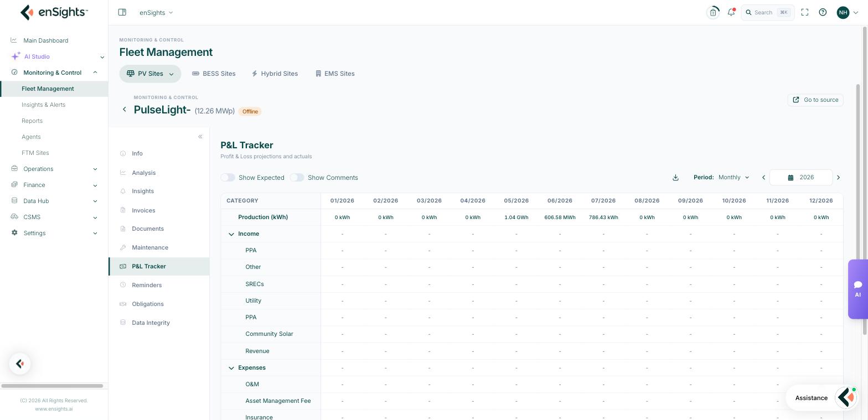Open Fleet Management in sidebar
Image resolution: width=868 pixels, height=420 pixels.
pyautogui.click(x=54, y=89)
